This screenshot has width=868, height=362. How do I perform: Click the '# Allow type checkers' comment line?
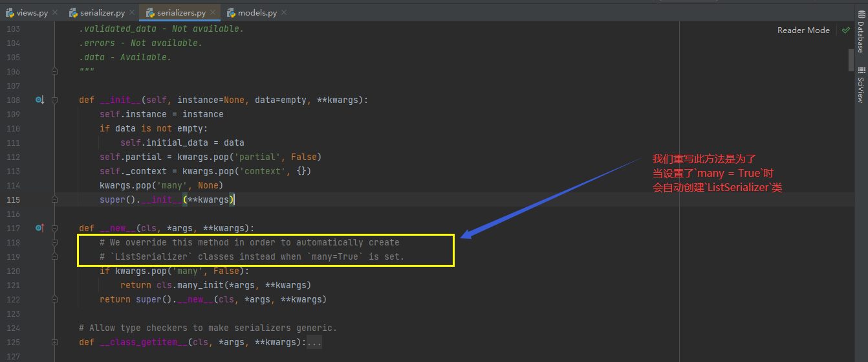(208, 328)
